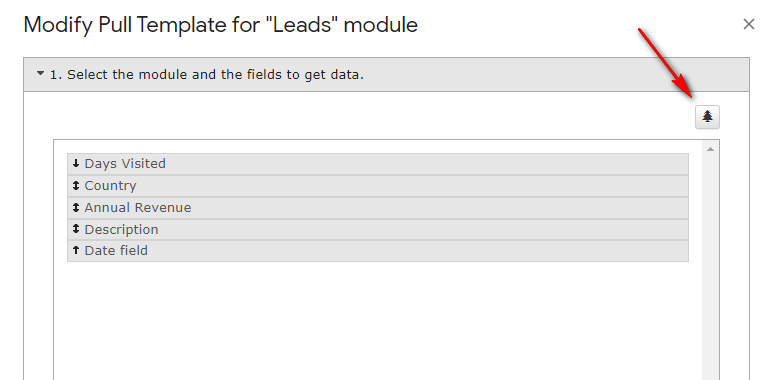This screenshot has height=380, width=776.
Task: Click the reorder arrow beside Description
Action: click(76, 229)
